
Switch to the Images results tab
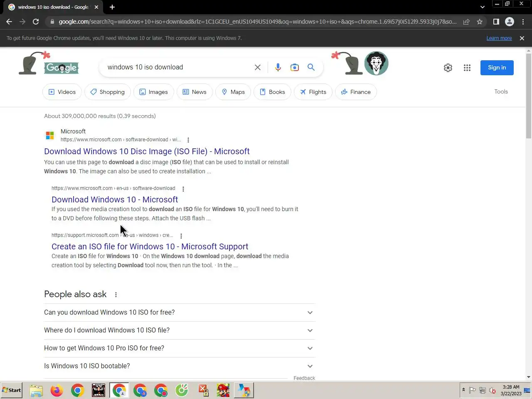click(x=154, y=92)
